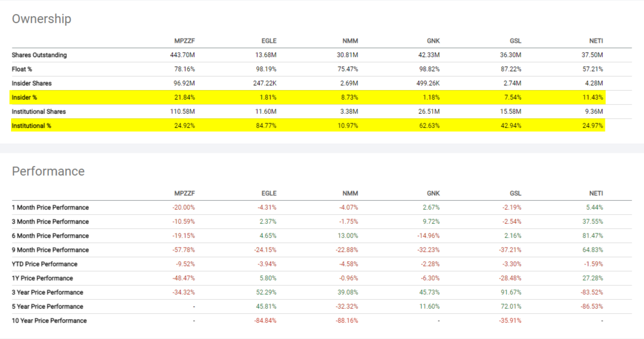
Task: Click GSL ticker in Ownership table header
Action: pyautogui.click(x=515, y=41)
